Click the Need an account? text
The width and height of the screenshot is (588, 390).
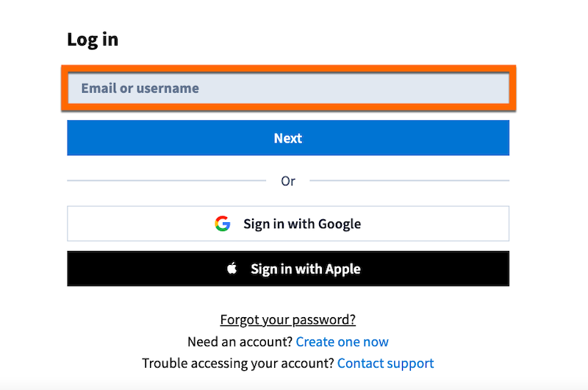click(x=240, y=341)
